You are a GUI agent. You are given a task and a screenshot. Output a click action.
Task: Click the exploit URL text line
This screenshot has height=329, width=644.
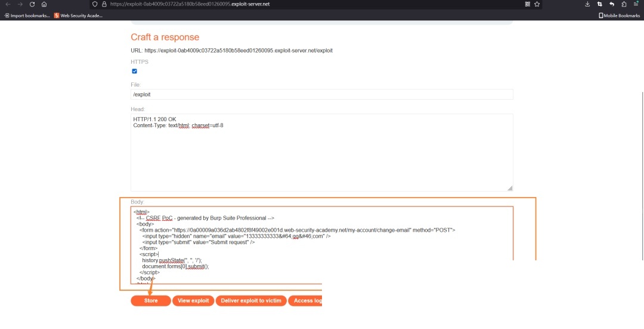point(231,51)
